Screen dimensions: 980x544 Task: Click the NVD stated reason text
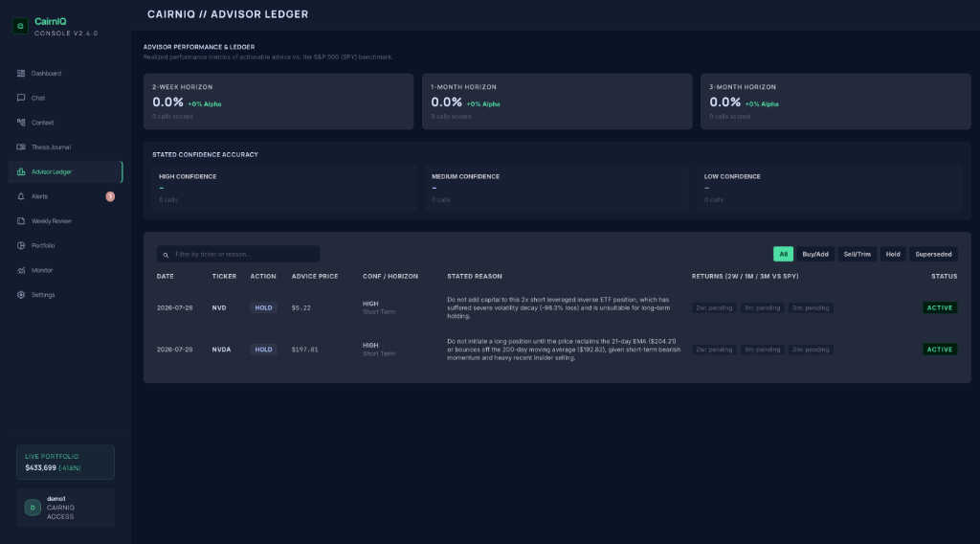point(558,307)
